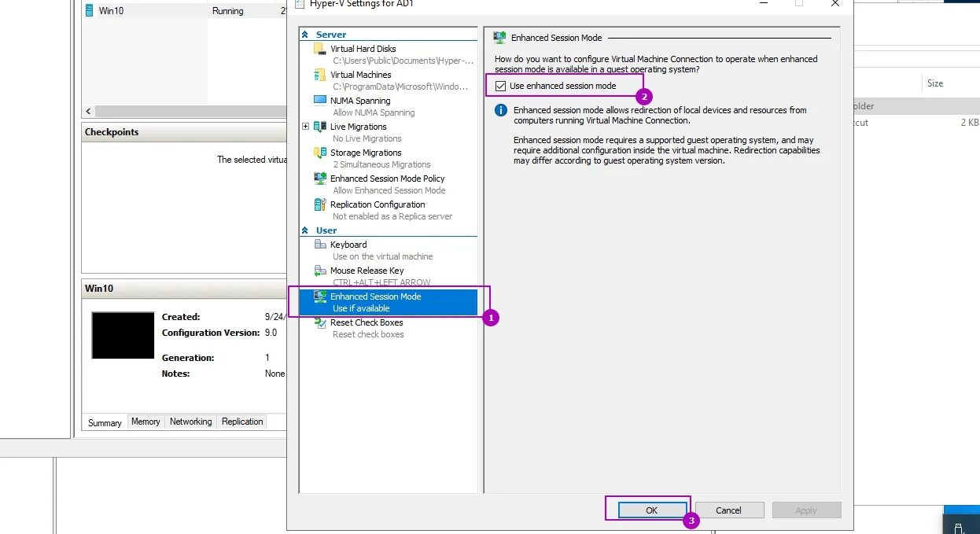
Task: Click the info icon in the Enhanced Session panel
Action: tap(500, 110)
